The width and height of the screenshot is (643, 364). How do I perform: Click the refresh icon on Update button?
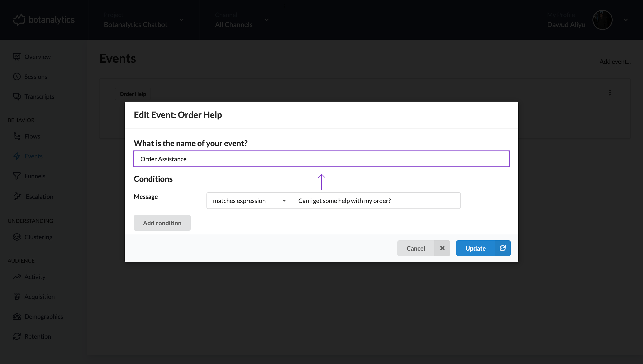click(x=503, y=248)
